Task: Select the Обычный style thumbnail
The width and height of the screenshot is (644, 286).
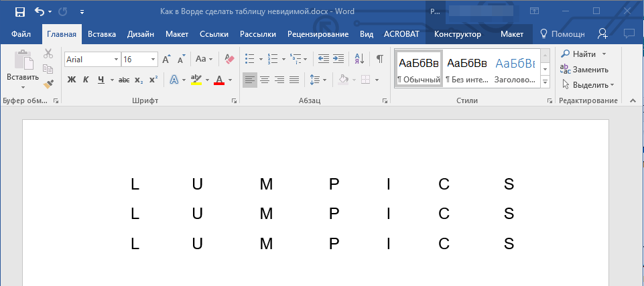Action: click(x=419, y=69)
